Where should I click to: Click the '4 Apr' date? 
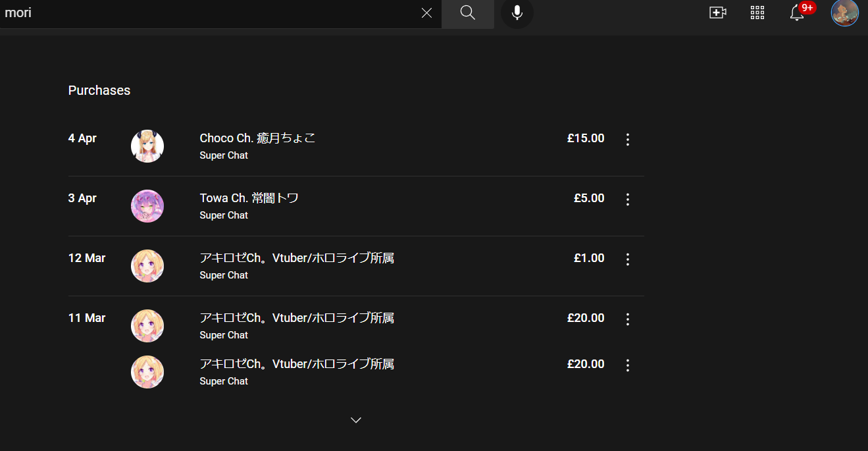point(82,138)
